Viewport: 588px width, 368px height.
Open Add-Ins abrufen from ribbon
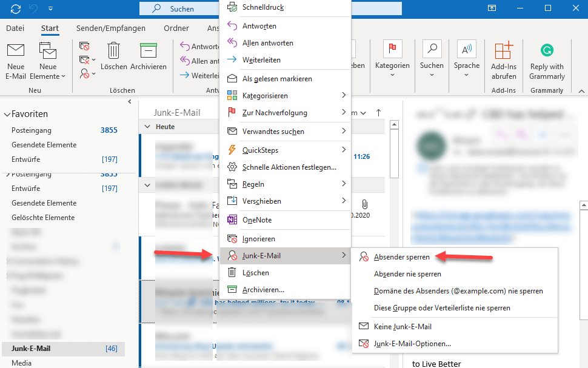click(504, 51)
